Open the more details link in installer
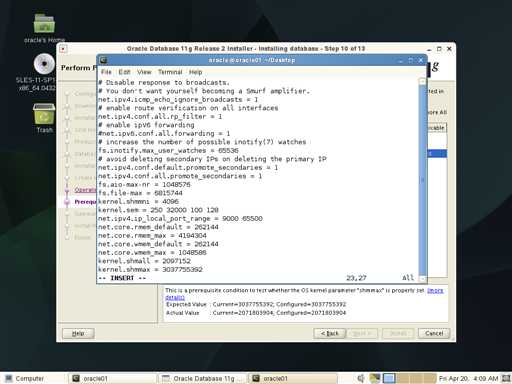This screenshot has height=384, width=512. 435,291
